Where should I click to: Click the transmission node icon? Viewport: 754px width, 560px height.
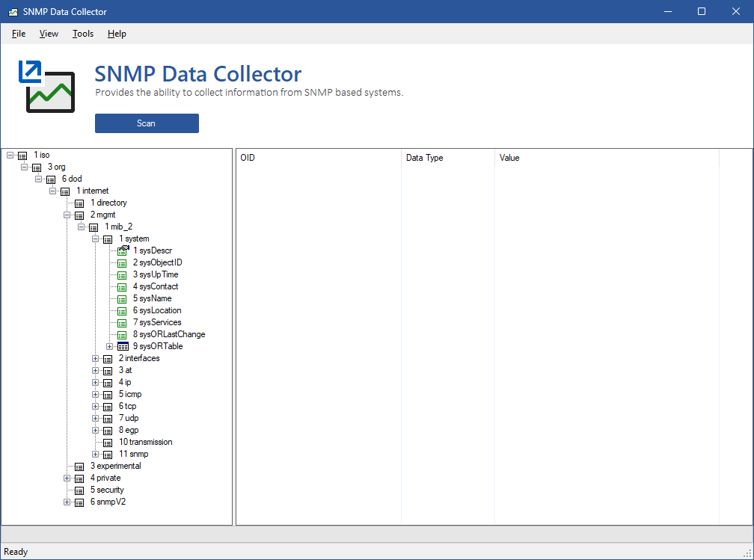[x=108, y=443]
